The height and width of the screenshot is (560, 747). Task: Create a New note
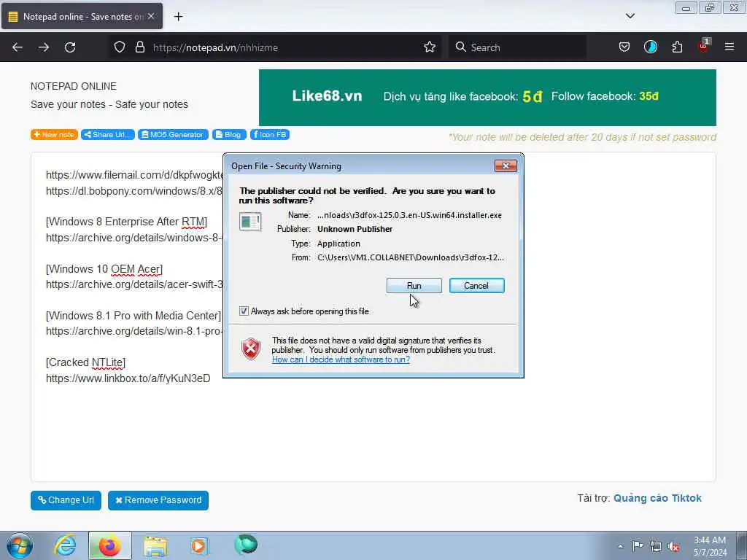pyautogui.click(x=54, y=135)
